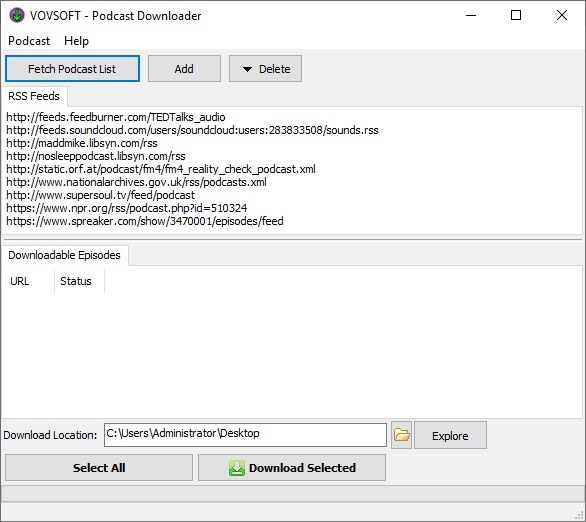Viewport: 586px width, 522px height.
Task: Select the TEDTalks_audio feedburner feed
Action: (116, 117)
